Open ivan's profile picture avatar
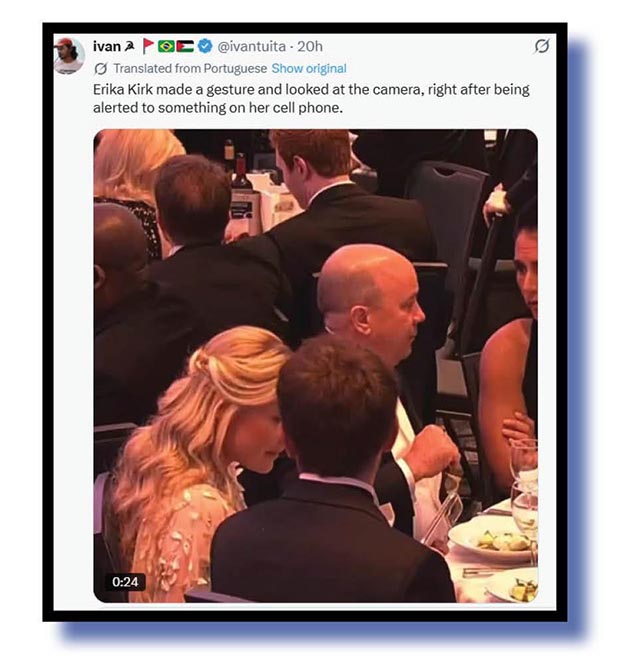The width and height of the screenshot is (624, 664). click(x=69, y=55)
